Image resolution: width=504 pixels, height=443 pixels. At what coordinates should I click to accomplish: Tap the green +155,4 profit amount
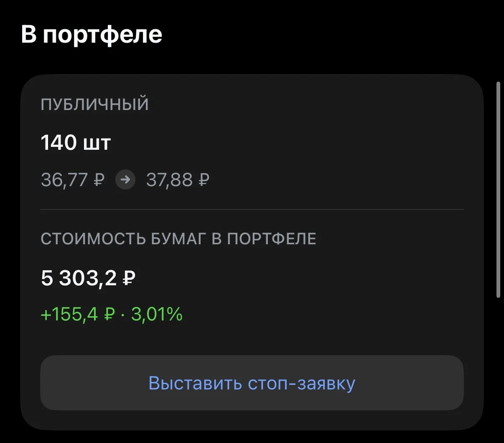click(69, 314)
